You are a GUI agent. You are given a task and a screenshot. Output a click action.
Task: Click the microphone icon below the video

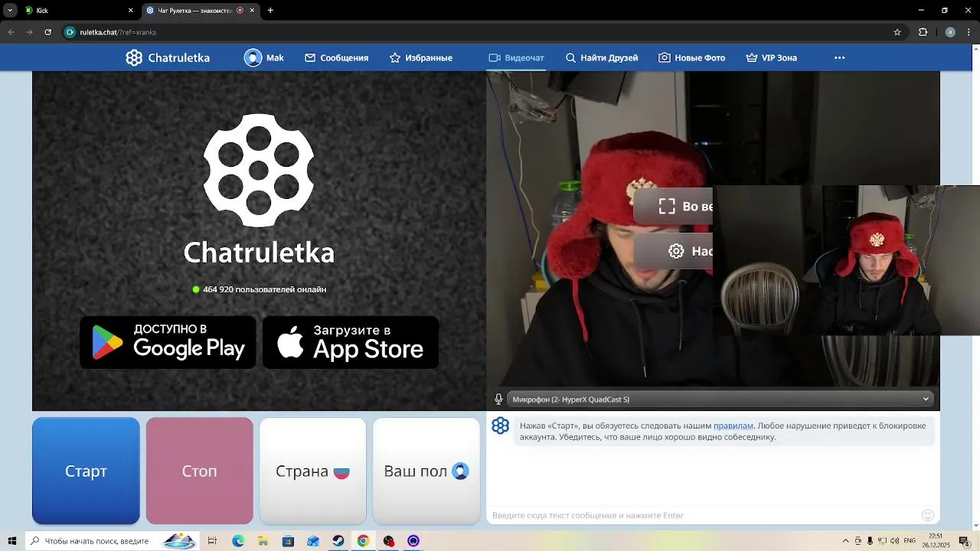tap(498, 399)
